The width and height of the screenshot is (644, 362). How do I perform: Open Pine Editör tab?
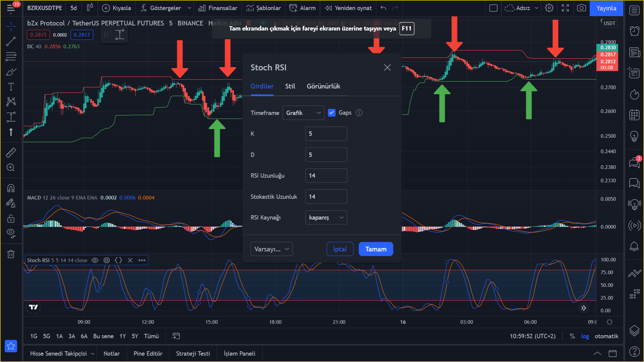click(148, 354)
